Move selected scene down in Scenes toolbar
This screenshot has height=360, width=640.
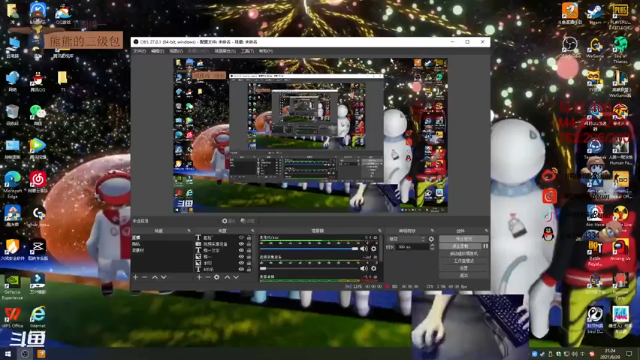(164, 277)
